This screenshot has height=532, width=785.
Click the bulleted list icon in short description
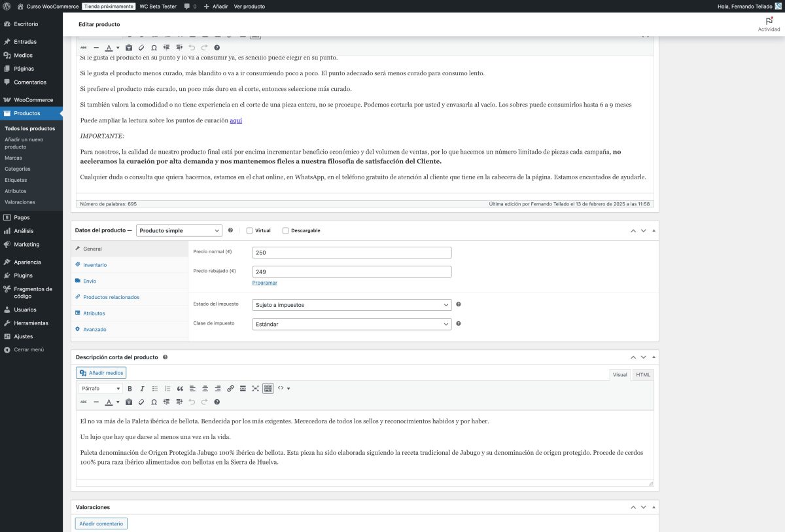point(155,389)
